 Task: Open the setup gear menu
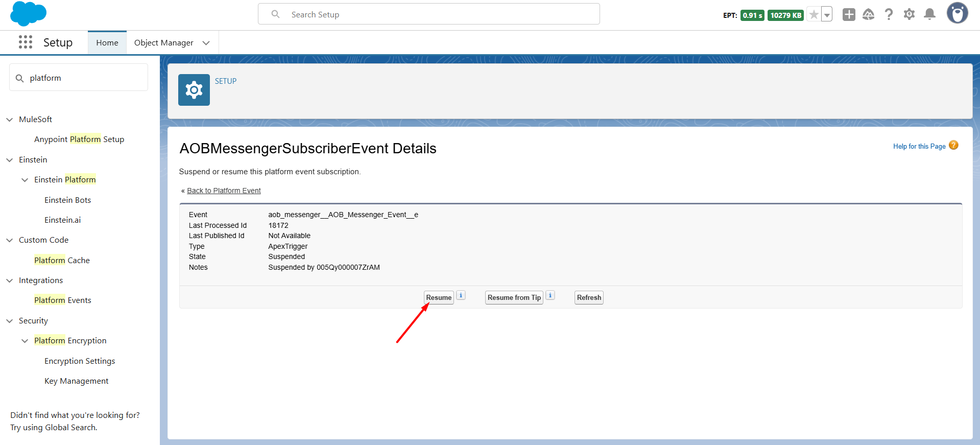point(909,14)
